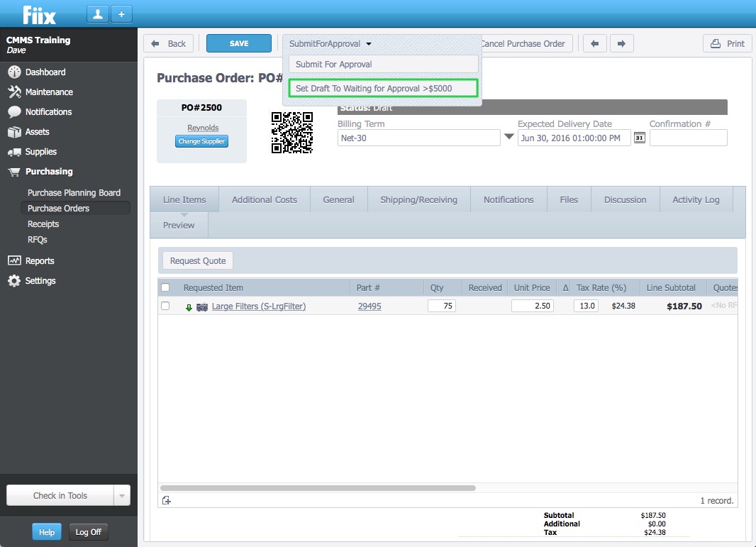Screen dimensions: 756x547
Task: Click the Help button
Action: coord(47,532)
